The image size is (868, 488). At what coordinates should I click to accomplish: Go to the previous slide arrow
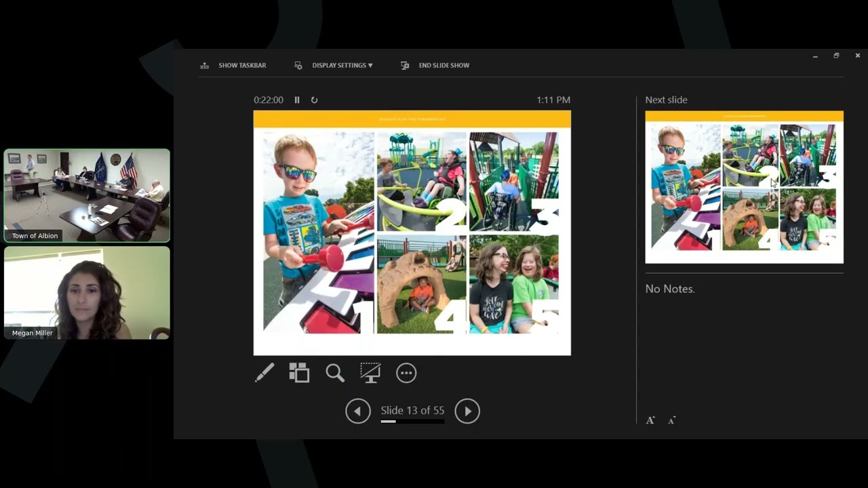pos(358,411)
